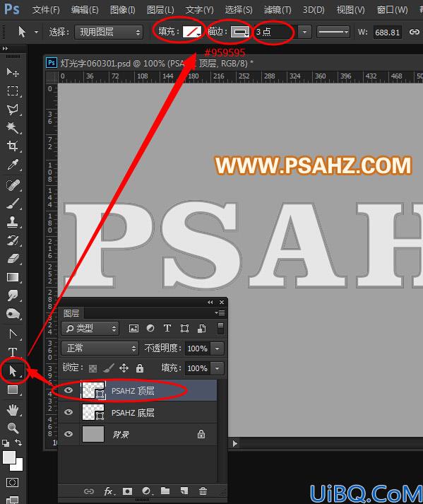Viewport: 423px width, 504px height.
Task: Filter for pixel layers
Action: click(133, 328)
